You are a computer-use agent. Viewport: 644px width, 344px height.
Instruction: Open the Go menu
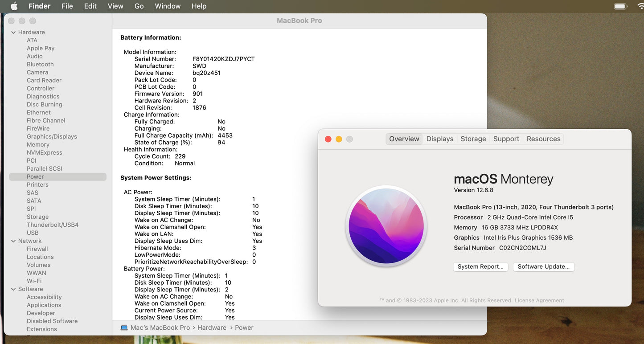[139, 6]
